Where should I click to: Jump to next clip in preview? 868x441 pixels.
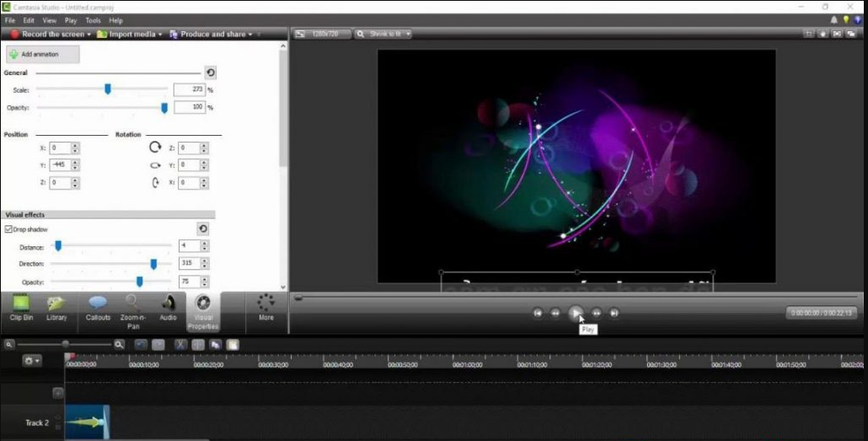tap(613, 313)
